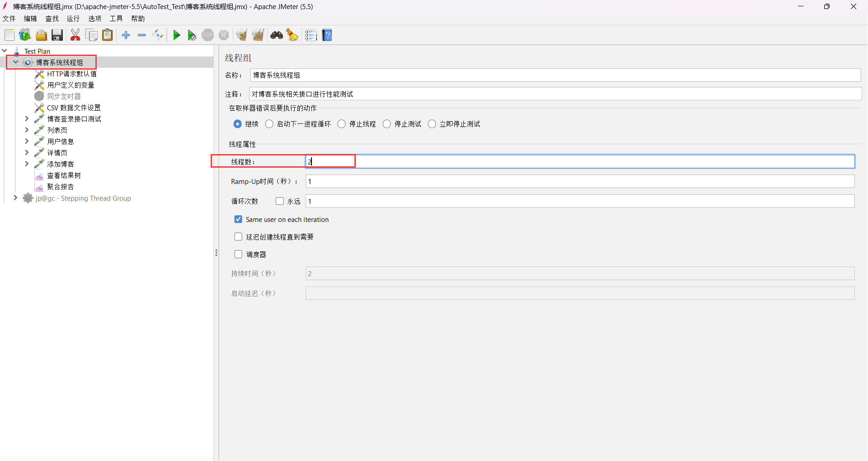Click the Collapse all minus icon
Screen dimensions: 868x461
(x=142, y=35)
